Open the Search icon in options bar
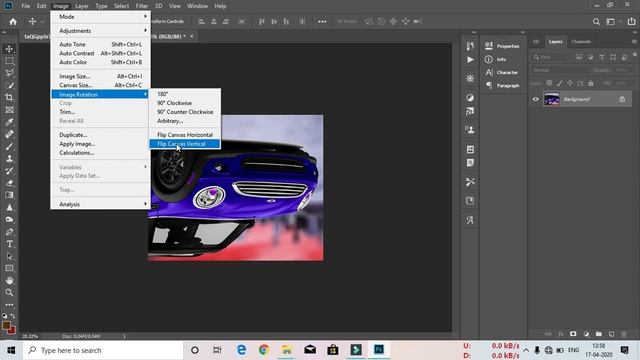Image resolution: width=640 pixels, height=360 pixels. point(596,22)
